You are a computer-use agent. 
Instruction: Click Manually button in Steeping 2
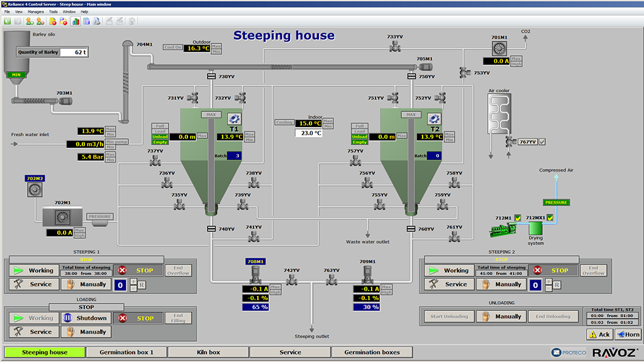(501, 284)
